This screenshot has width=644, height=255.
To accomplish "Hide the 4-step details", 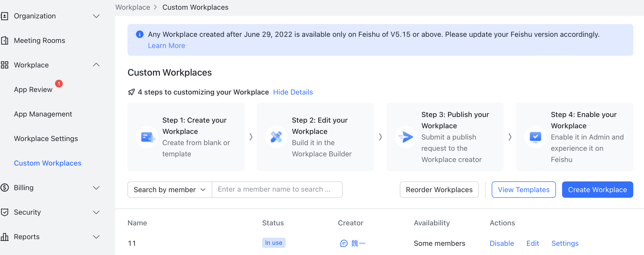I will pos(293,92).
